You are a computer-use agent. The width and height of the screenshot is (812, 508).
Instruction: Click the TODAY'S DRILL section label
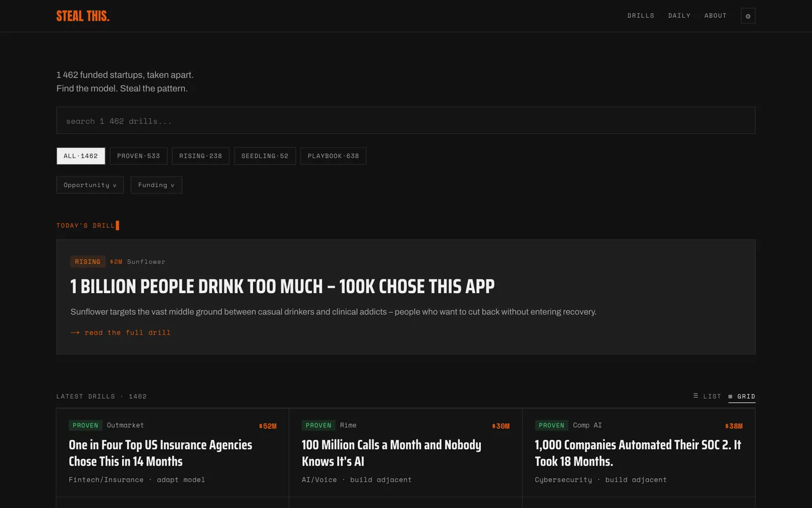[x=86, y=225]
